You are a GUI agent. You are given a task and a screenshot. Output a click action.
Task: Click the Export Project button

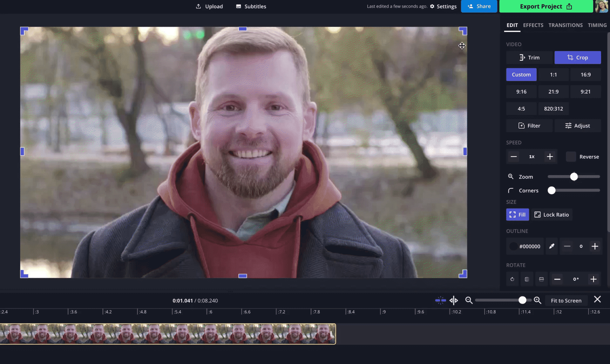tap(546, 6)
